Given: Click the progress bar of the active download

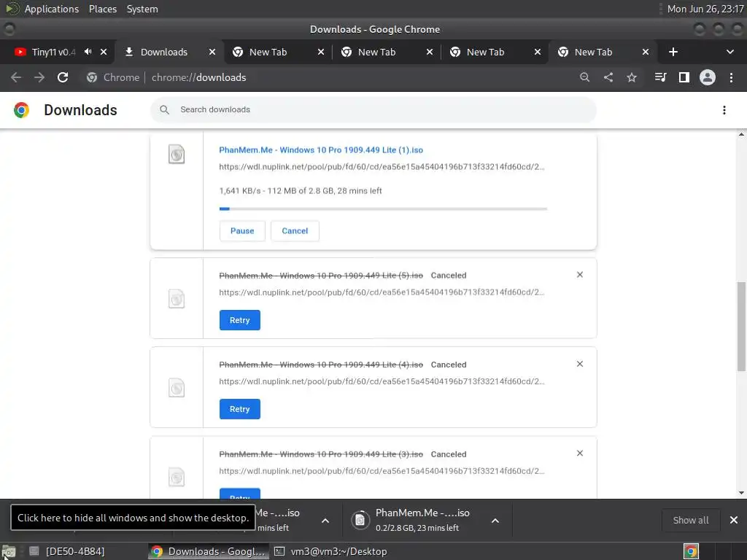Looking at the screenshot, I should click(x=383, y=209).
